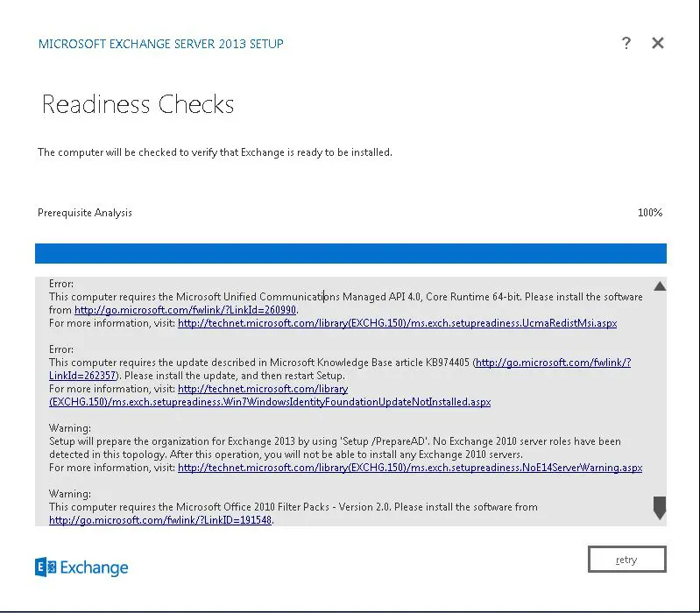
Task: Click the 'Readiness Checks' heading
Action: [x=138, y=104]
